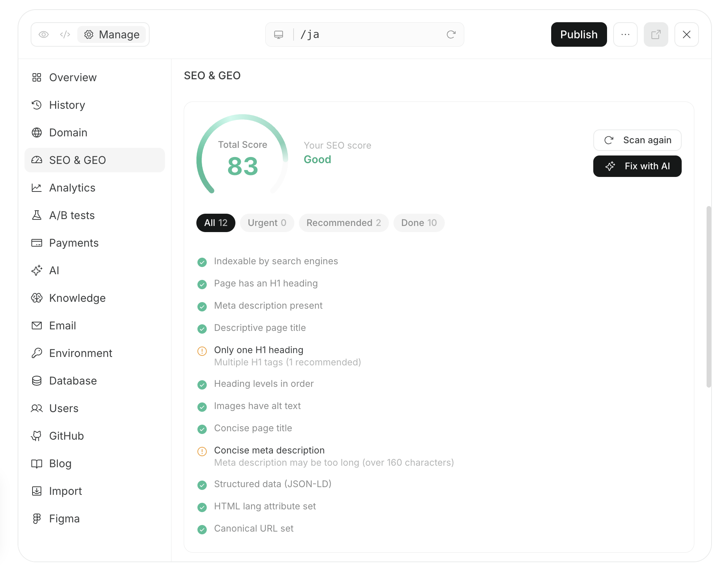Click 'Structured data (JSON-LD)' item
The width and height of the screenshot is (728, 576).
[273, 484]
